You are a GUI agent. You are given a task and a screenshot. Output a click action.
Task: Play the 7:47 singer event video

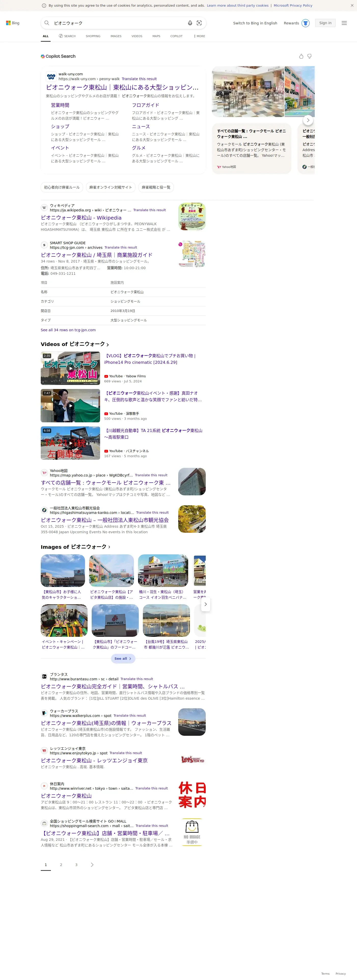(x=71, y=406)
